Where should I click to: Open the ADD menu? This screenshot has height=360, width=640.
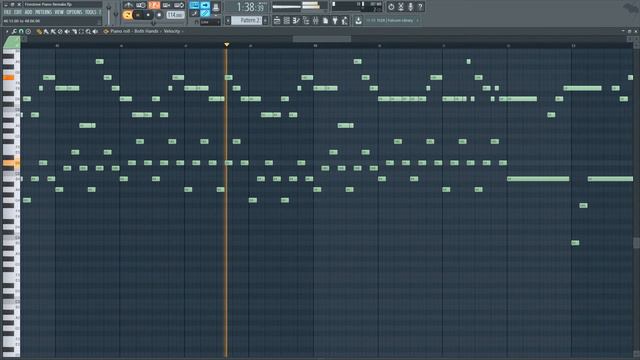click(x=28, y=12)
